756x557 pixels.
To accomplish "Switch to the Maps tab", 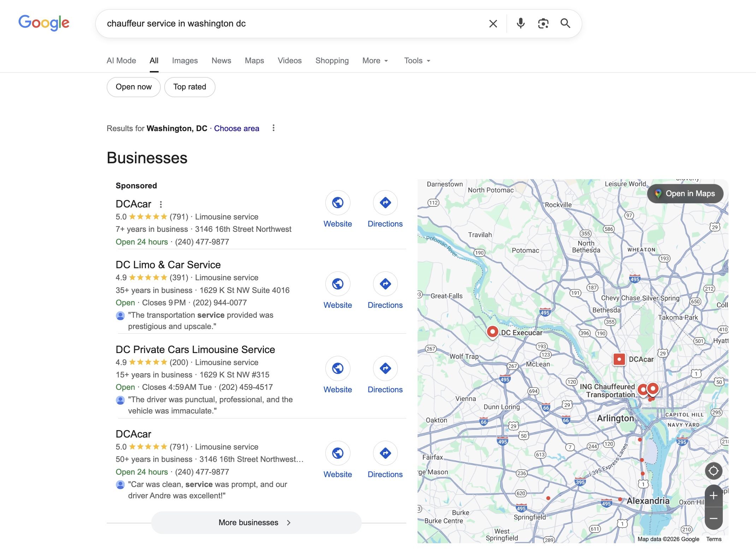I will (x=254, y=61).
